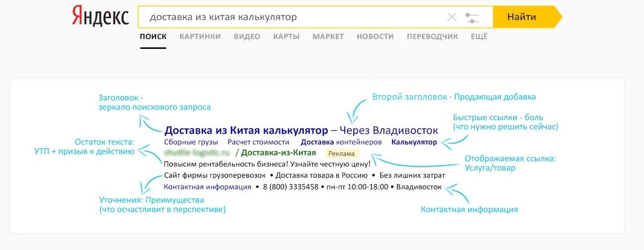Viewport: 644px width, 250px height.
Task: Switch to the Новости tab
Action: click(375, 36)
